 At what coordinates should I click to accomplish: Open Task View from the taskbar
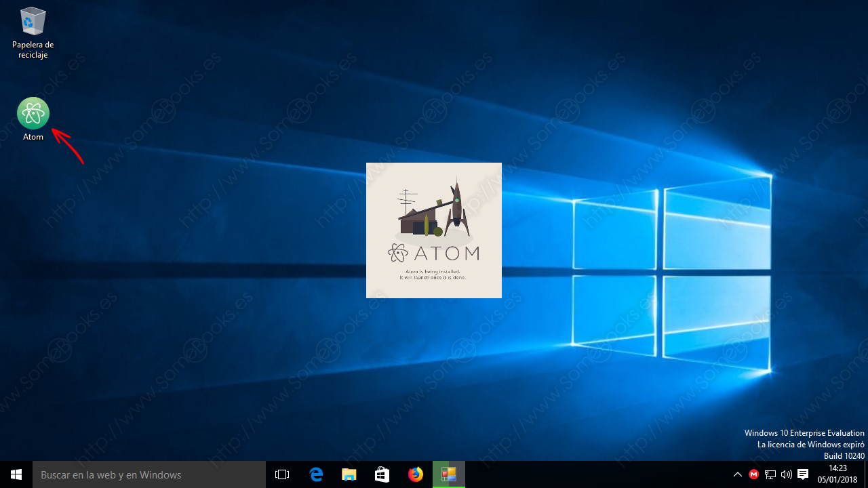pyautogui.click(x=282, y=474)
